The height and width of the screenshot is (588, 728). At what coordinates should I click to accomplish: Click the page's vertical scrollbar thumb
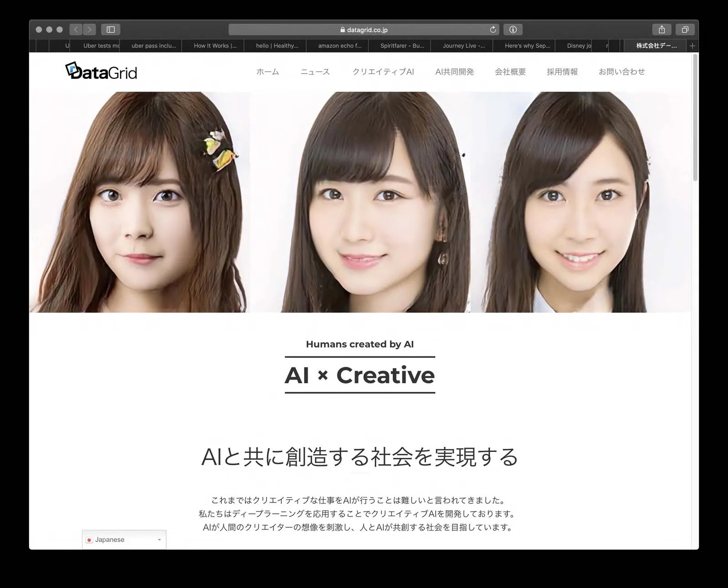[x=695, y=117]
